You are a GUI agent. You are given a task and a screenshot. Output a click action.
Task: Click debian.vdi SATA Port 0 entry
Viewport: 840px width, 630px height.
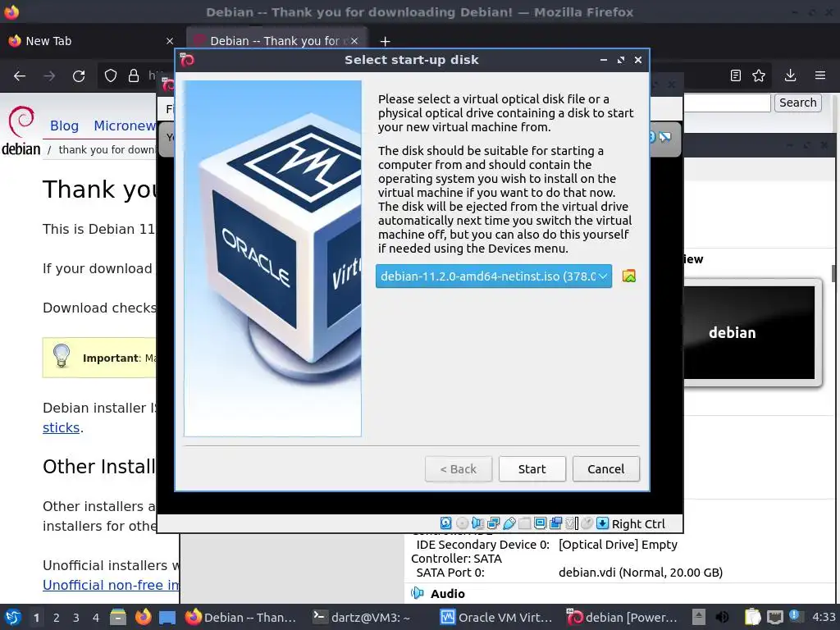640,573
